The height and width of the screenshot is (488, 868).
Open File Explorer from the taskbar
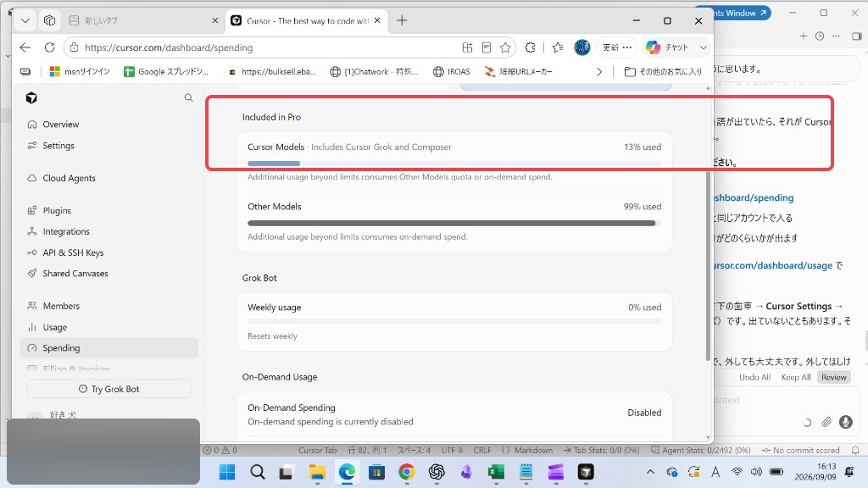[317, 472]
